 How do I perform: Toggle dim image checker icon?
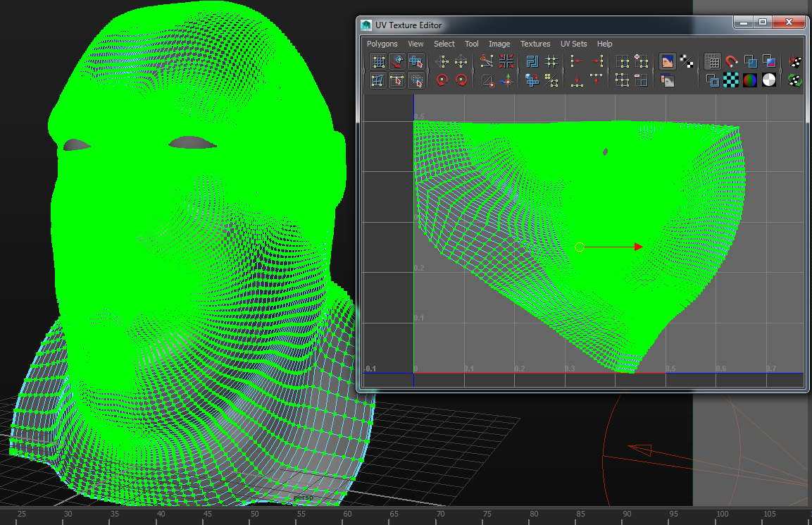(x=687, y=61)
